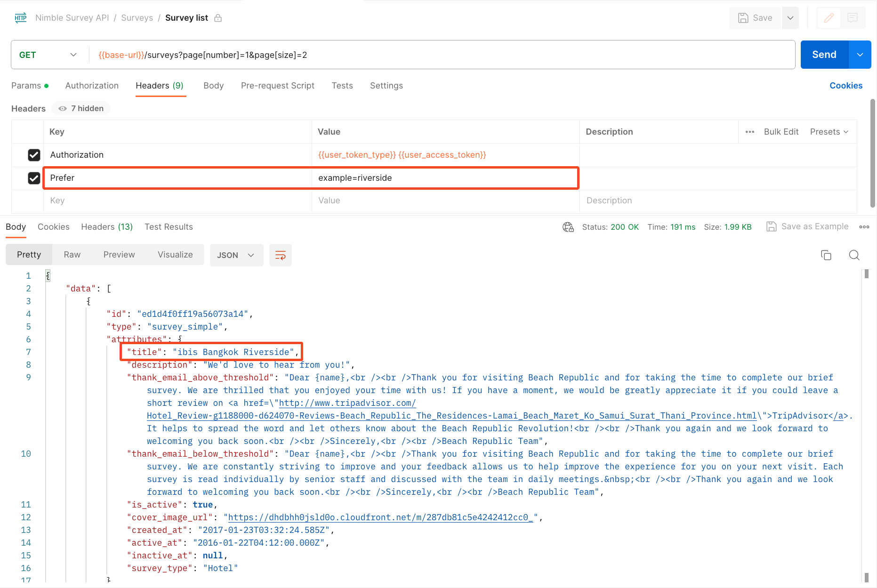Click the request URL input field
877x588 pixels.
coord(443,55)
